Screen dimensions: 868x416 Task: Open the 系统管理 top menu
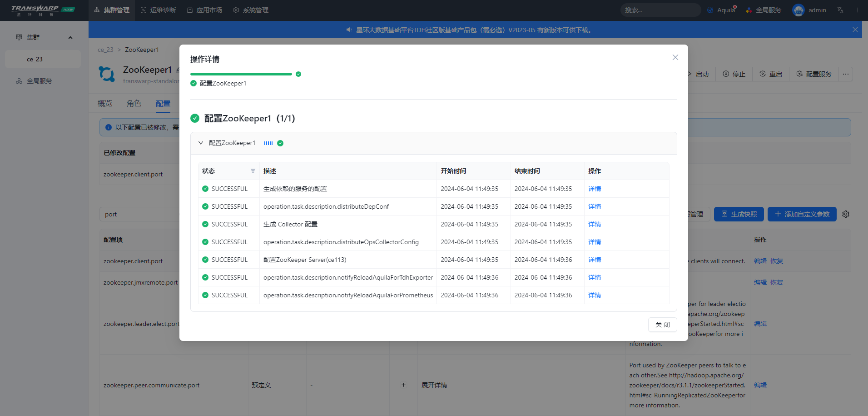(x=251, y=10)
